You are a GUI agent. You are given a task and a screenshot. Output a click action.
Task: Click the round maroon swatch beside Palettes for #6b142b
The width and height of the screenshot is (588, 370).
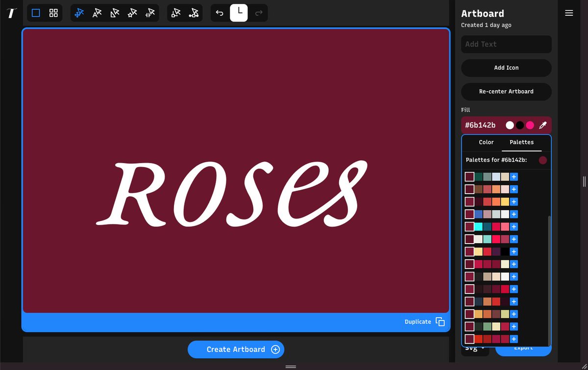[x=542, y=160]
